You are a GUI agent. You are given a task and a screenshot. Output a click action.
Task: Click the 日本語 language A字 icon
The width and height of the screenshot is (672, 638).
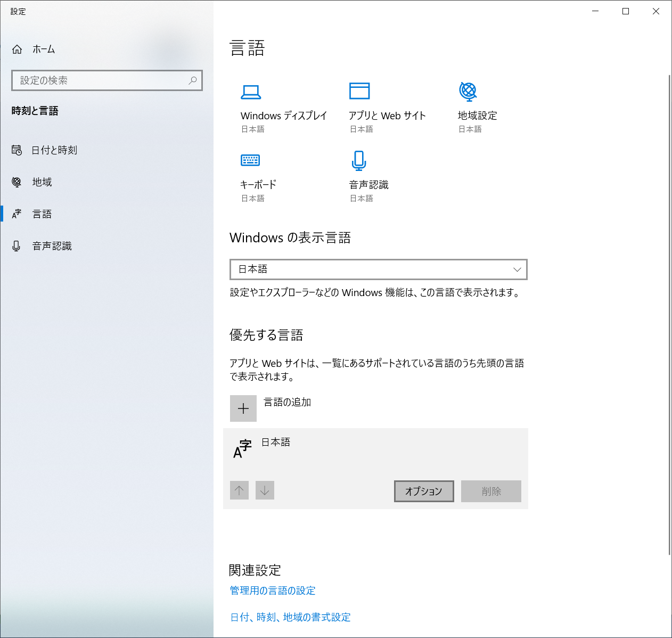click(x=242, y=448)
